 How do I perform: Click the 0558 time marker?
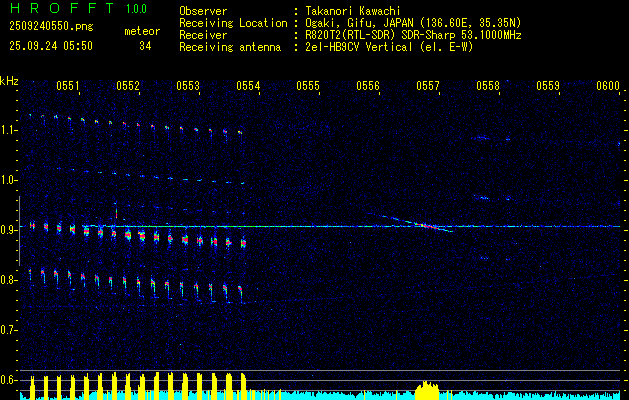pos(488,86)
